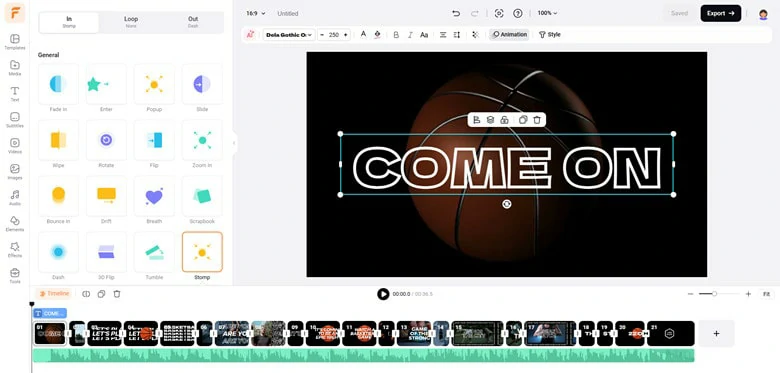Apply the Wipe animation
The image size is (780, 373).
pos(58,140)
